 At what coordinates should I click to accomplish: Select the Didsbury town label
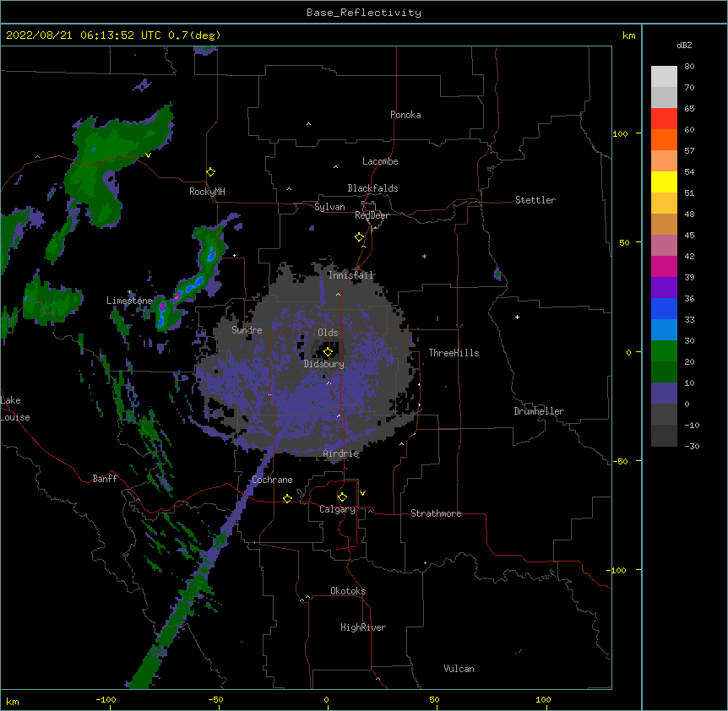pos(324,364)
